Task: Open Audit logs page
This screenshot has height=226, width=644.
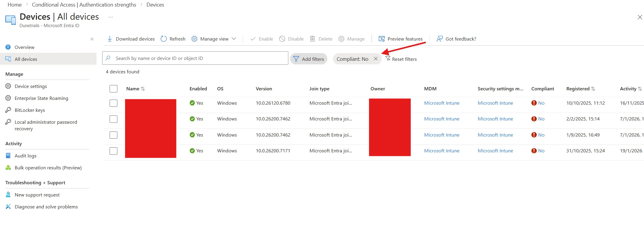Action: 25,156
